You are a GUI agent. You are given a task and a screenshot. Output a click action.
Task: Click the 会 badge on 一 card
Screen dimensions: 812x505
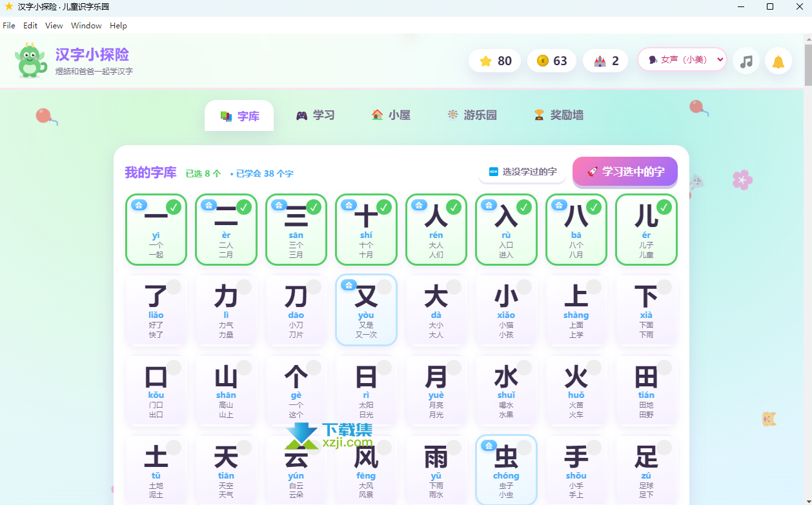(139, 205)
